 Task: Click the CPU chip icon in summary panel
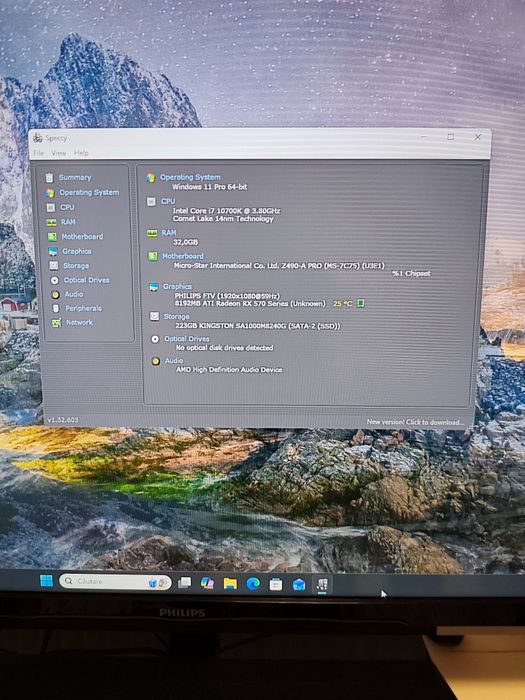[151, 202]
